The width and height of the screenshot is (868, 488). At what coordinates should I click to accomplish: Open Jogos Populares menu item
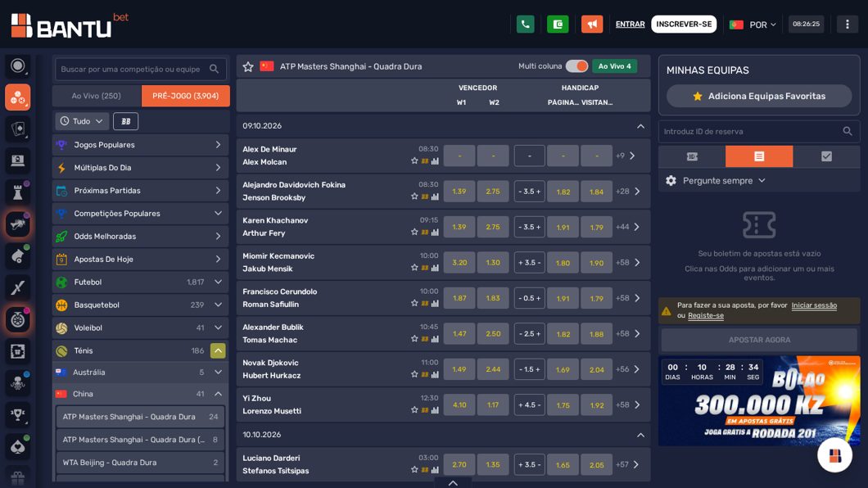click(x=140, y=145)
